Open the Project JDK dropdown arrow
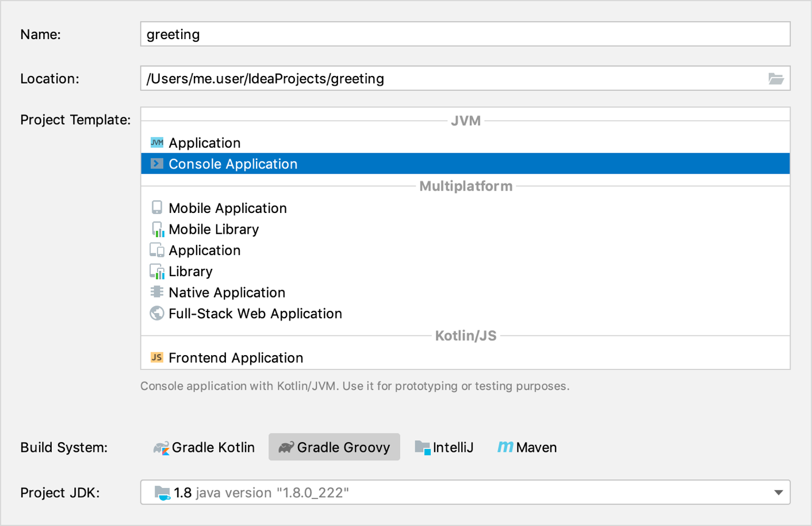 [x=778, y=493]
